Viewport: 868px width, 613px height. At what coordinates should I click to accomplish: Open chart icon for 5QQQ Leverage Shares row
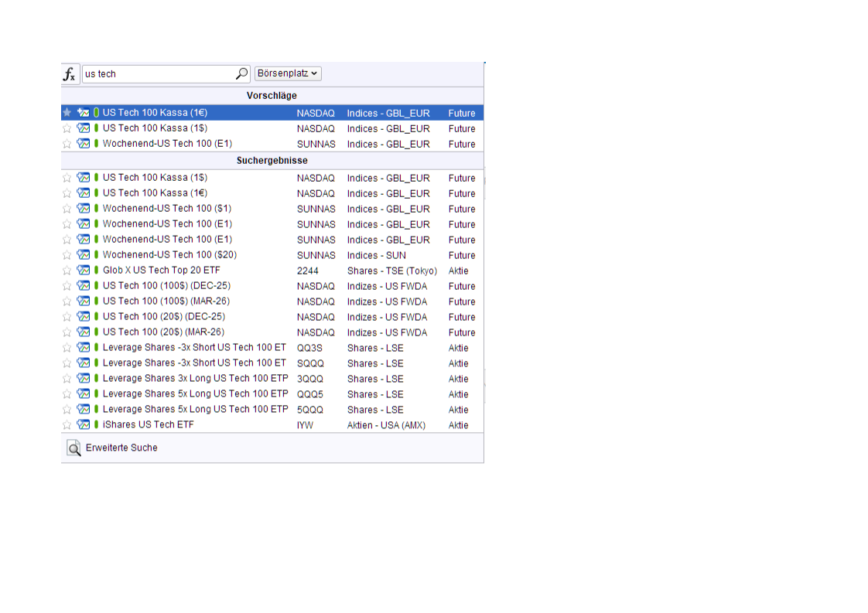pyautogui.click(x=84, y=410)
